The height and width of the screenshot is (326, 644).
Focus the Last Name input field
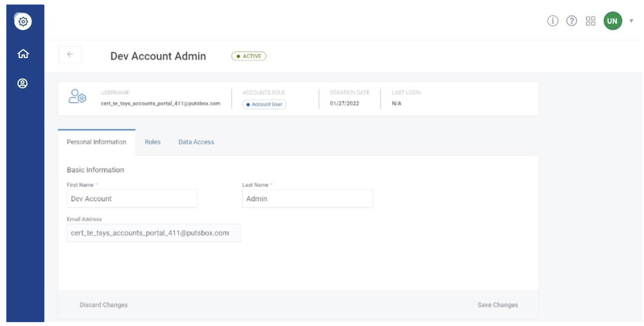[307, 199]
